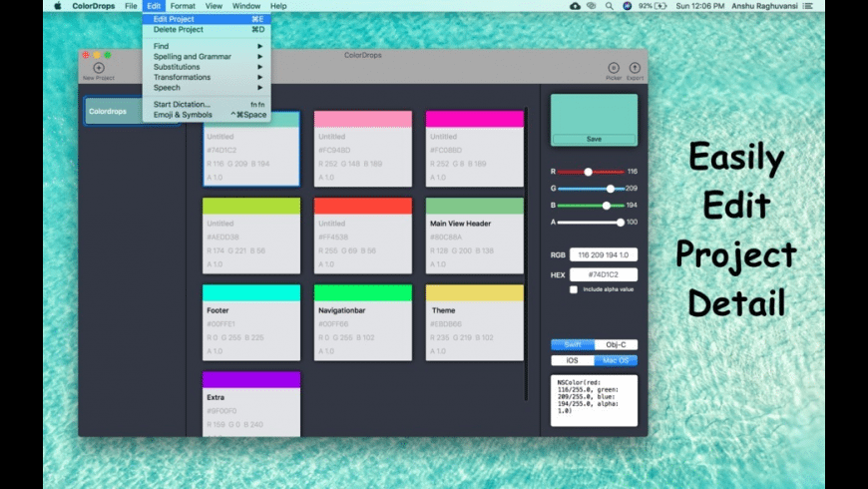Select the Navigationbar color card
The image size is (868, 489).
point(363,323)
